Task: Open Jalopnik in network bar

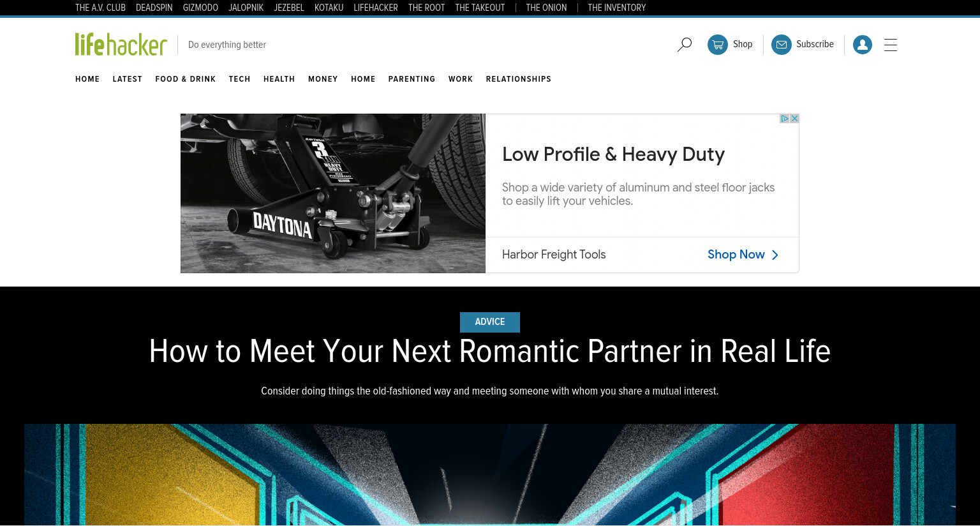Action: (246, 8)
